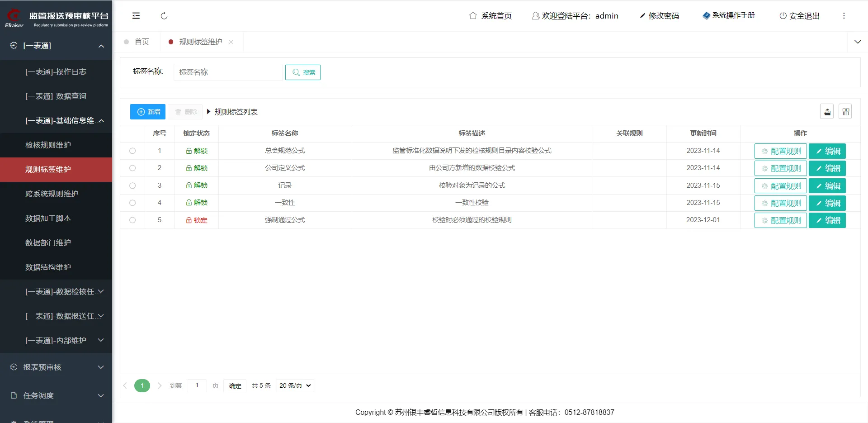Collapse the sidebar with the menu fold icon
The width and height of the screenshot is (868, 423).
(x=136, y=16)
